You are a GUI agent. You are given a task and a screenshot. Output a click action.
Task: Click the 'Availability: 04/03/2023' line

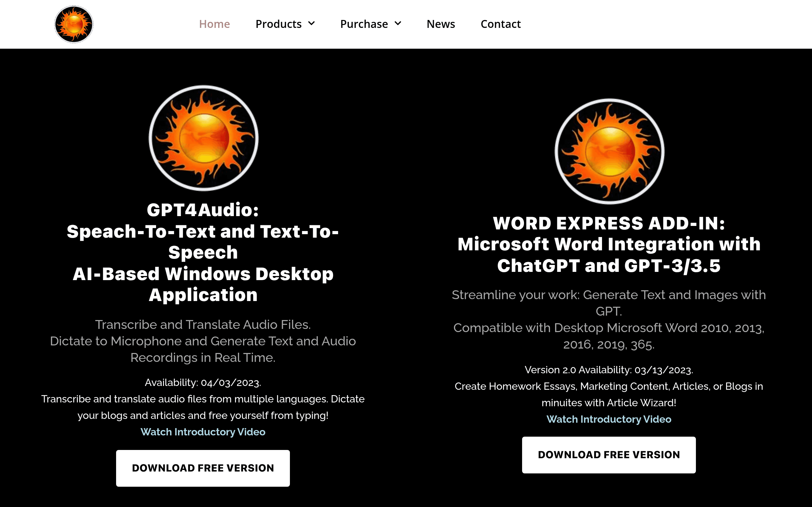(x=203, y=382)
